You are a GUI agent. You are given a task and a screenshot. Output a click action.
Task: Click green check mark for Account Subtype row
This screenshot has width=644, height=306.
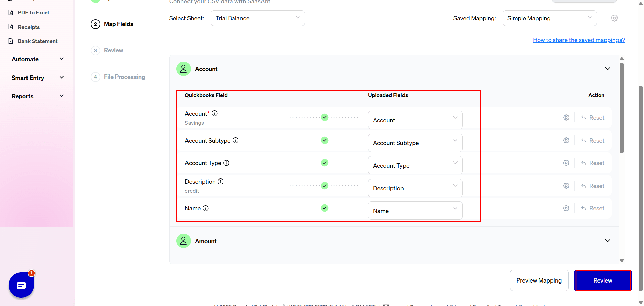[325, 140]
